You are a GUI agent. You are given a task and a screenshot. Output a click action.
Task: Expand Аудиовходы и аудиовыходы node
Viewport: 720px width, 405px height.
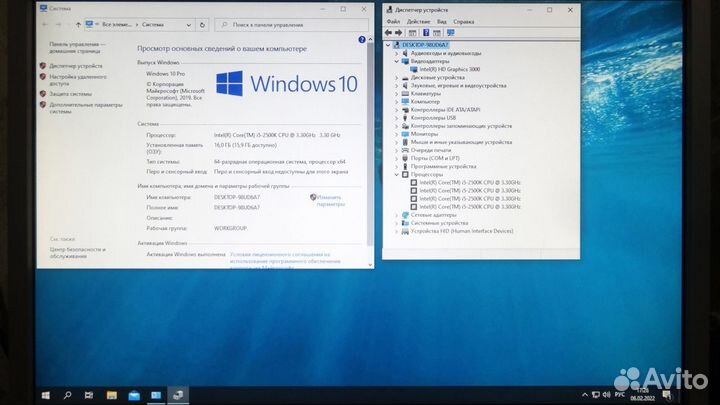click(x=397, y=53)
